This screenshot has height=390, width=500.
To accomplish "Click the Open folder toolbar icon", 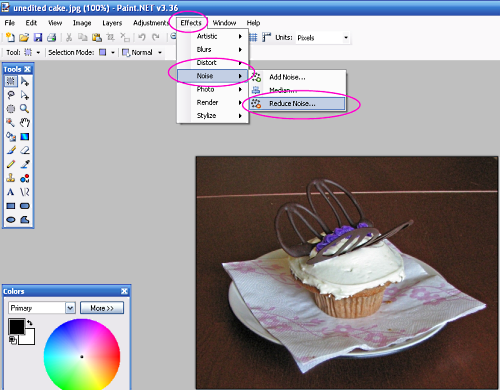I will tap(24, 37).
